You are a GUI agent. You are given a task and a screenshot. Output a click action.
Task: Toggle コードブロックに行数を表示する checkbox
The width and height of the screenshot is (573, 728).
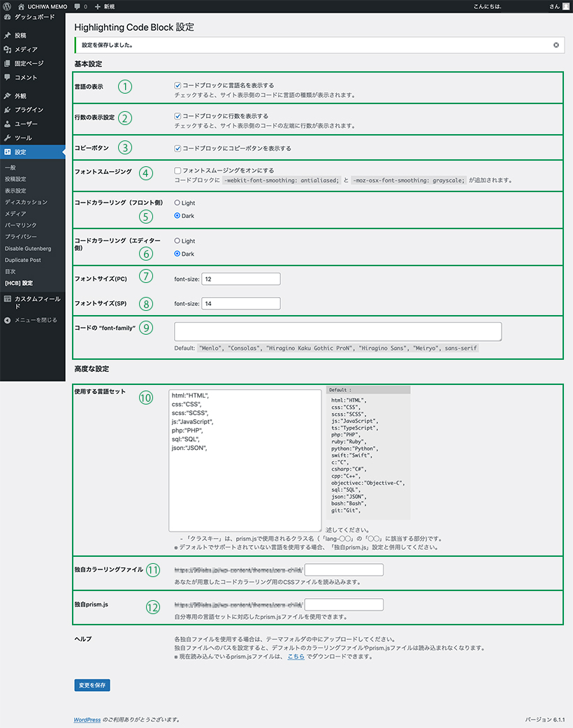coord(177,116)
